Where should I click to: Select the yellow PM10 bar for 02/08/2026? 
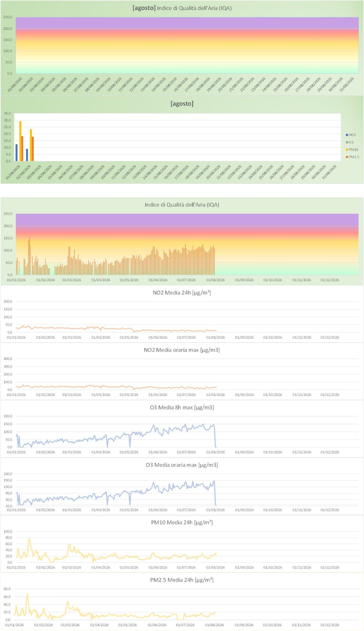(31, 145)
